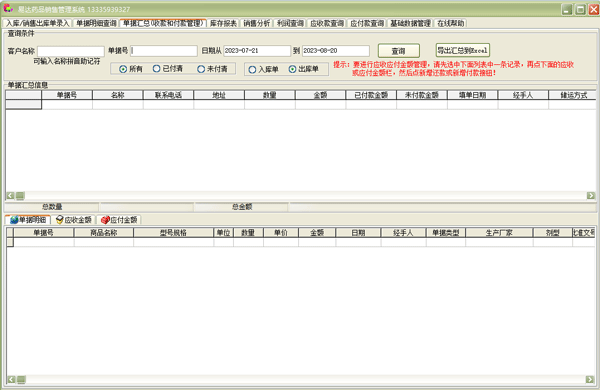Click 型号规格 column header
Screen dimensions: 600x390
[173, 233]
